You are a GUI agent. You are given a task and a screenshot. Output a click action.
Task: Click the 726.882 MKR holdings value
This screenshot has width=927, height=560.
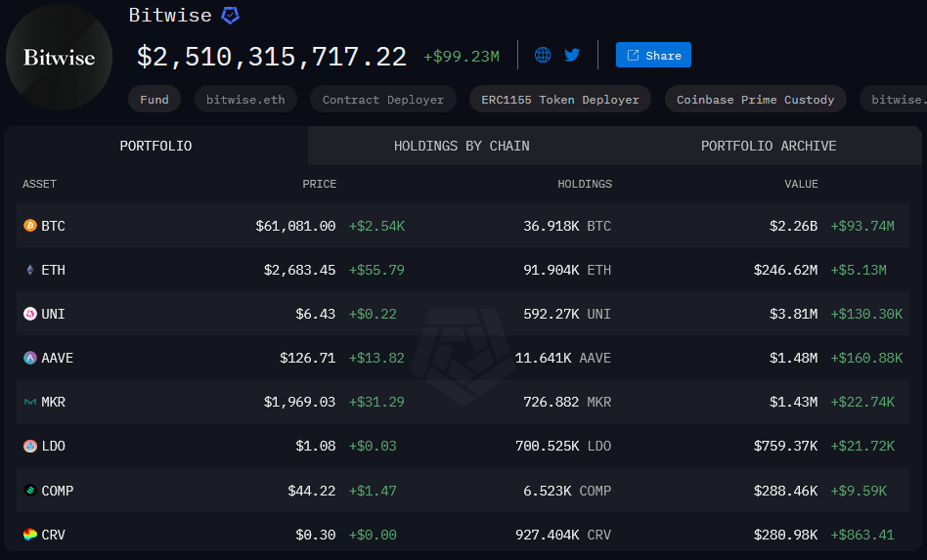click(567, 402)
